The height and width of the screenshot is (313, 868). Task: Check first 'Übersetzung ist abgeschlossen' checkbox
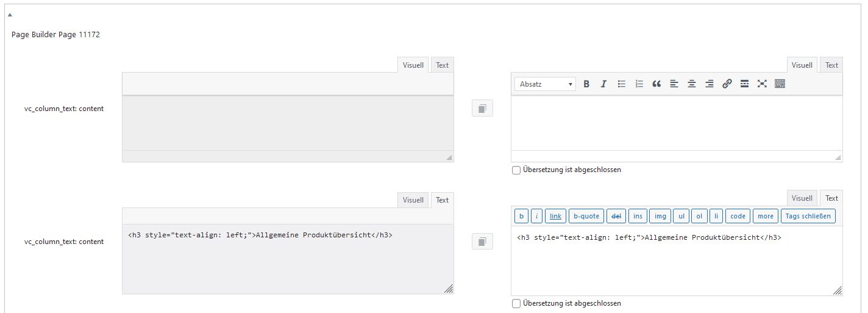point(516,170)
